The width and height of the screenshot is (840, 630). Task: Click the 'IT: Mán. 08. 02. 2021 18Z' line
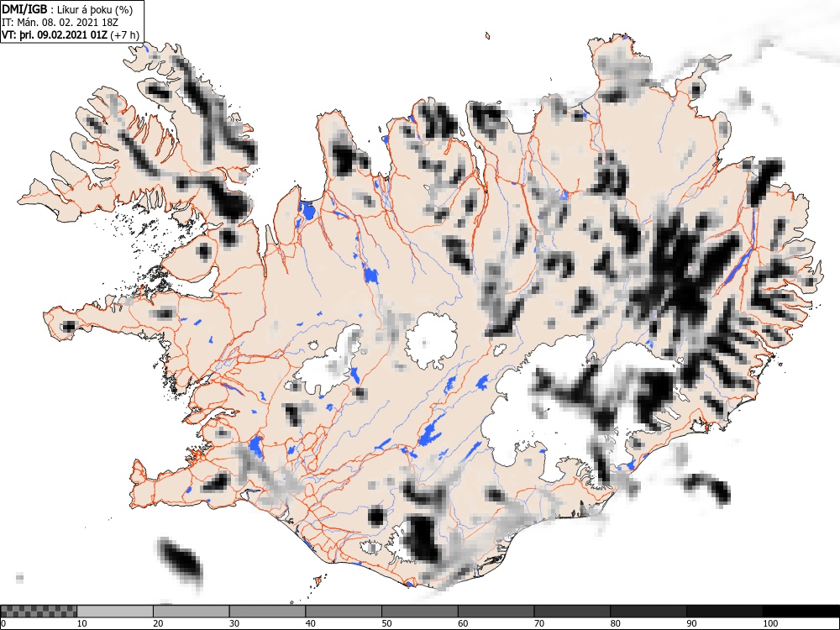[x=60, y=23]
